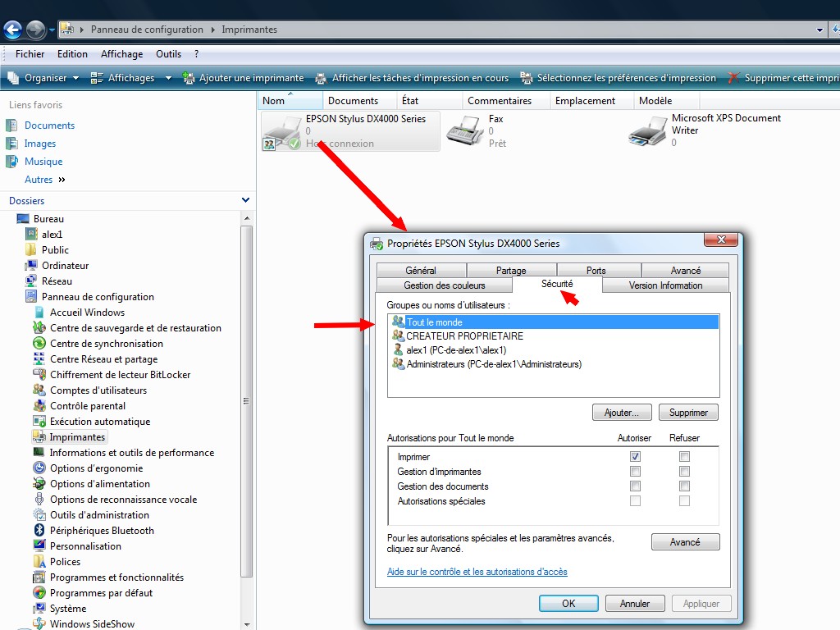Select Microsoft XPS Document Writer icon

click(647, 130)
